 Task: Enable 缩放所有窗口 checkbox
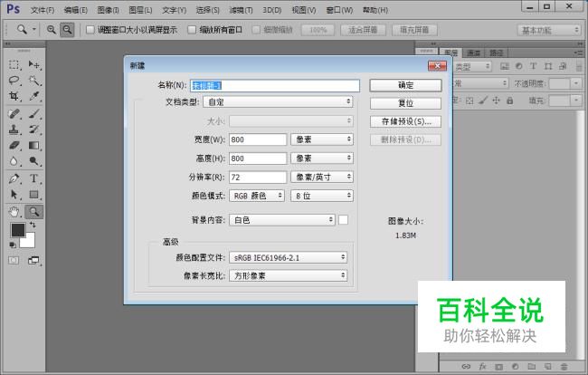click(x=192, y=30)
